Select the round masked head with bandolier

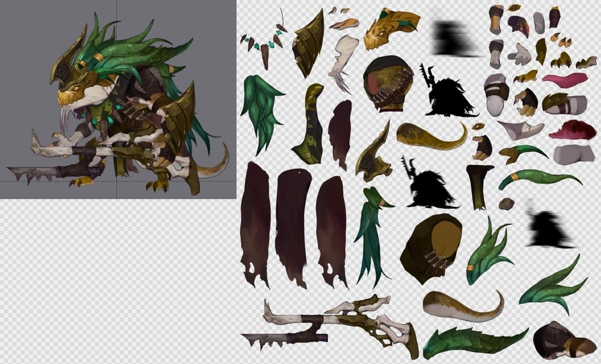coord(388,84)
